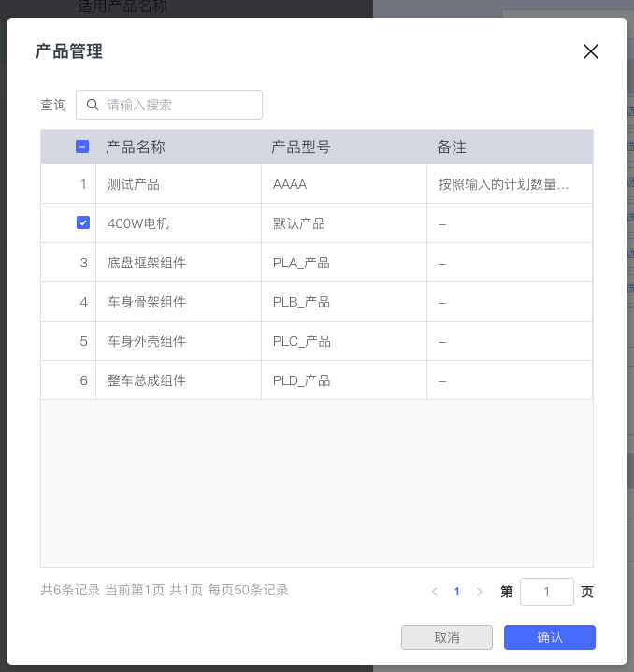Select page number 1 in pagination

[x=457, y=592]
